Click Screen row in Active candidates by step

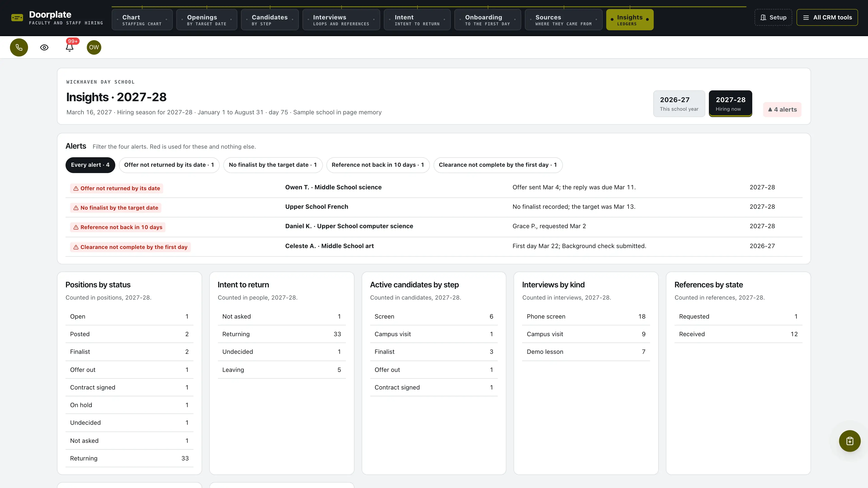pyautogui.click(x=434, y=317)
